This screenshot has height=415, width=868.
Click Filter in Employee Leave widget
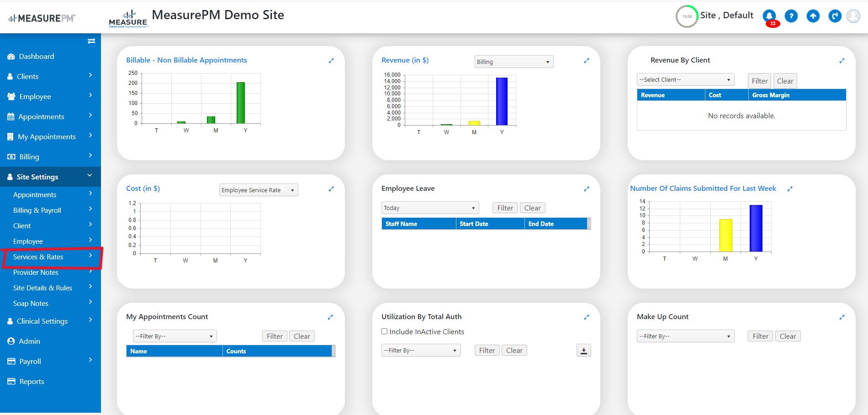point(505,208)
